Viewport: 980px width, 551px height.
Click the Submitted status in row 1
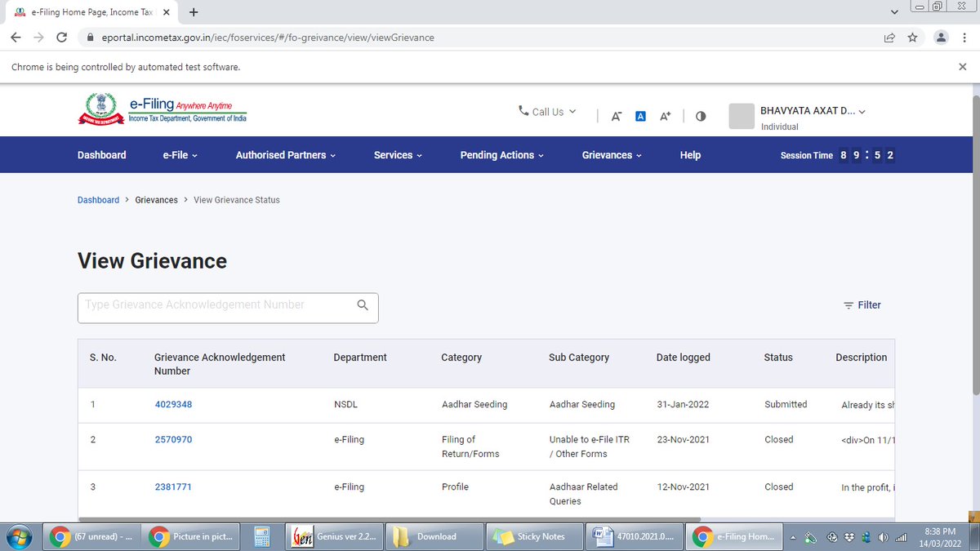(786, 405)
